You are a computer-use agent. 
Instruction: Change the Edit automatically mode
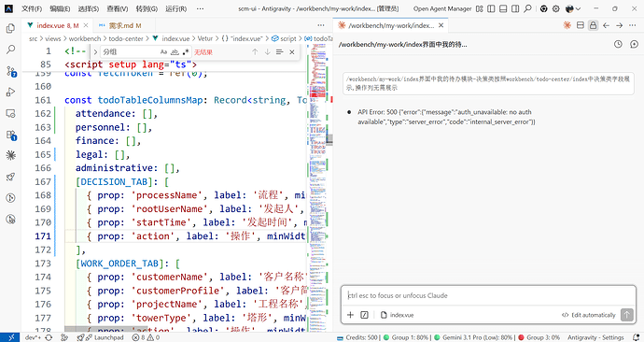coord(589,315)
